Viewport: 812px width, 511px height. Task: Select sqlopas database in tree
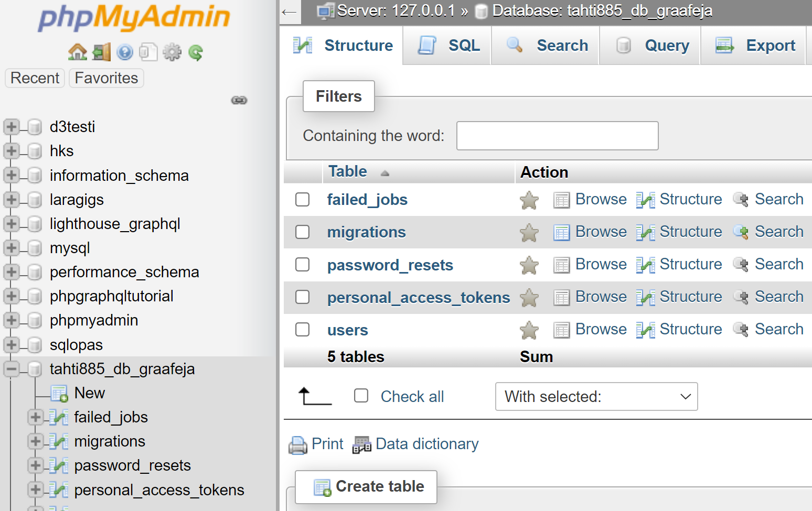coord(76,345)
